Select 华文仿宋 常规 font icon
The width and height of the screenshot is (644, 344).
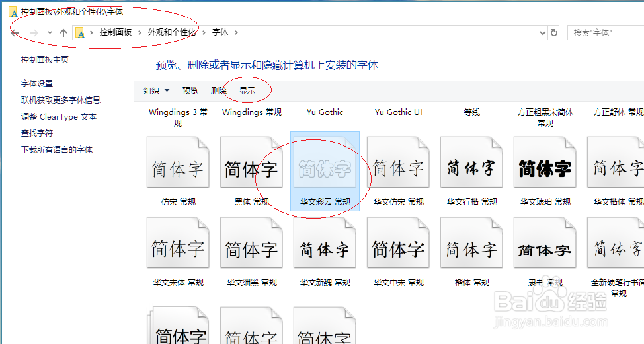click(398, 162)
